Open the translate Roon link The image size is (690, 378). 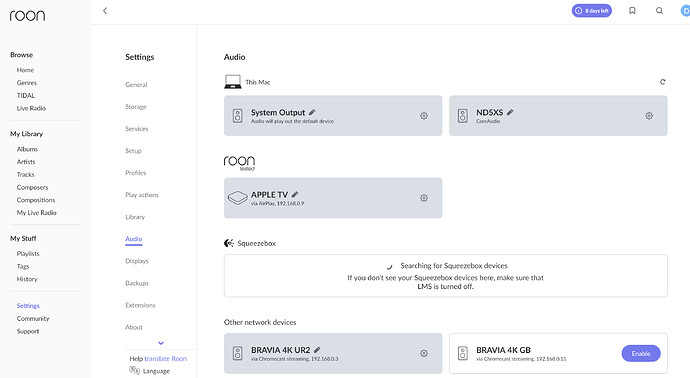click(x=166, y=359)
